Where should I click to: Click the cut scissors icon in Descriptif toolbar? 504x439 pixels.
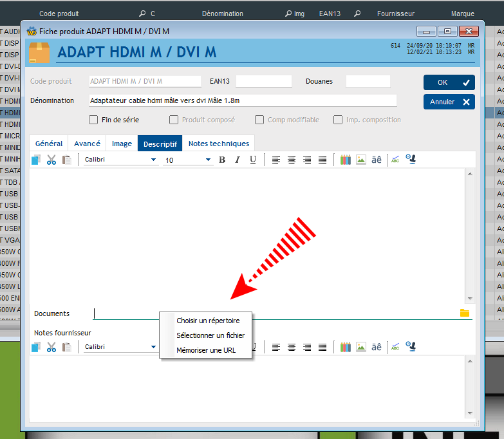(51, 160)
